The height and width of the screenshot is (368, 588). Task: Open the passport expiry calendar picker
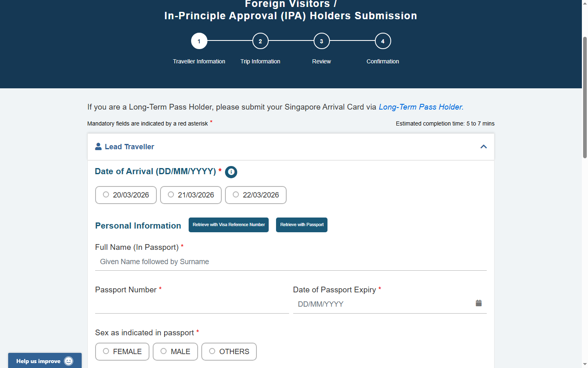pos(479,303)
